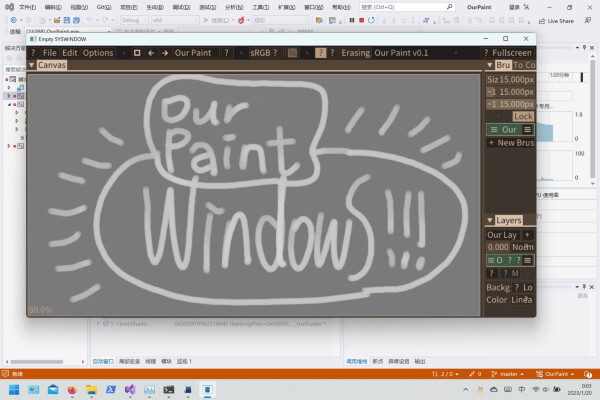
Task: Open the Linea option beside Color
Action: tap(522, 300)
